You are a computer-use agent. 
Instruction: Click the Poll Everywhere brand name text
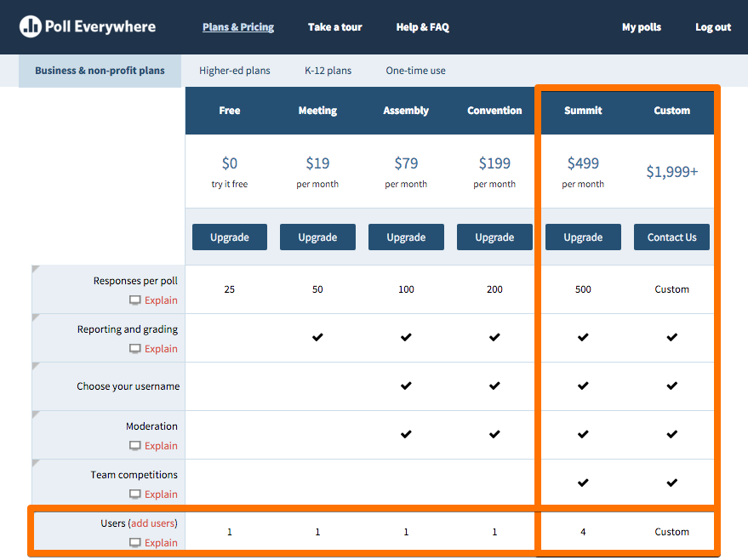(x=100, y=26)
